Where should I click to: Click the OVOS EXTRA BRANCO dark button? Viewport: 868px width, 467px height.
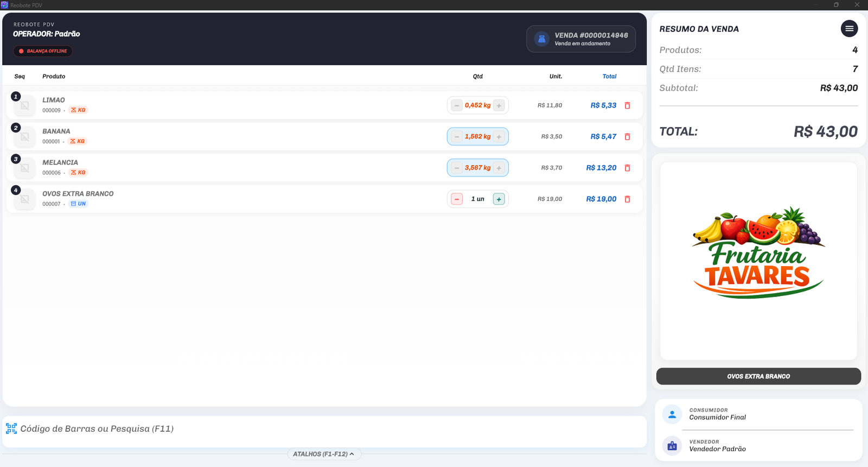click(x=758, y=376)
